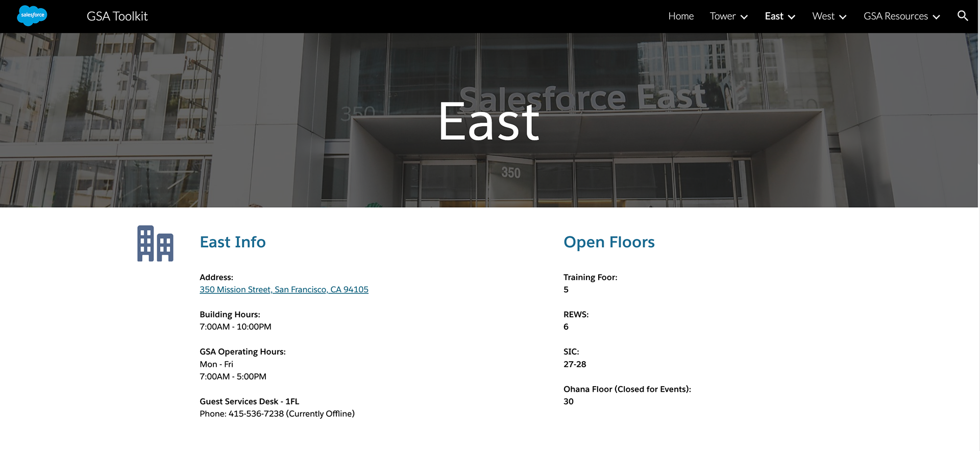Go to the Home page
980x451 pixels.
click(x=681, y=16)
